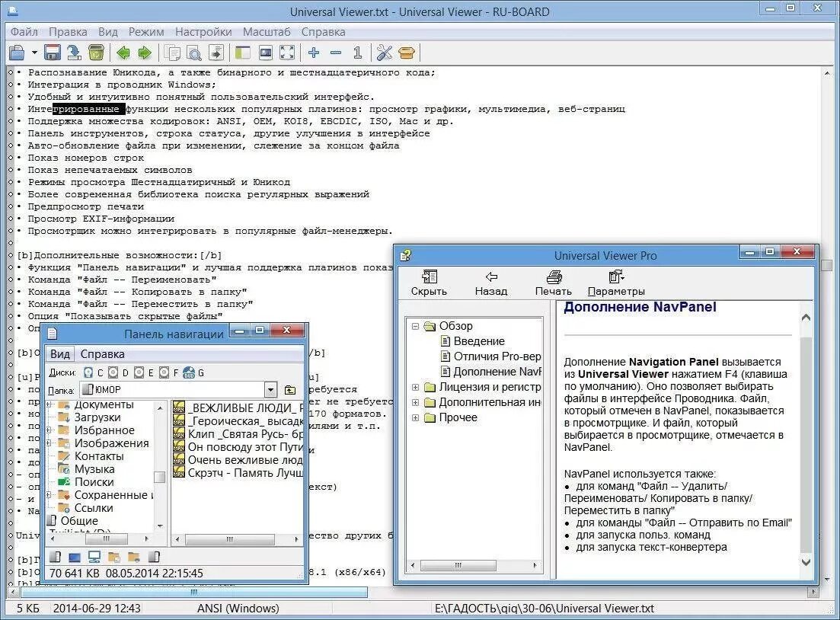Select the Скрэтч - Память file
840x620 pixels.
click(x=238, y=473)
